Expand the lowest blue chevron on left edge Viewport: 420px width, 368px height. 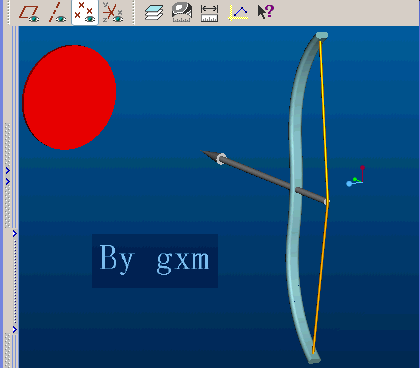(15, 329)
